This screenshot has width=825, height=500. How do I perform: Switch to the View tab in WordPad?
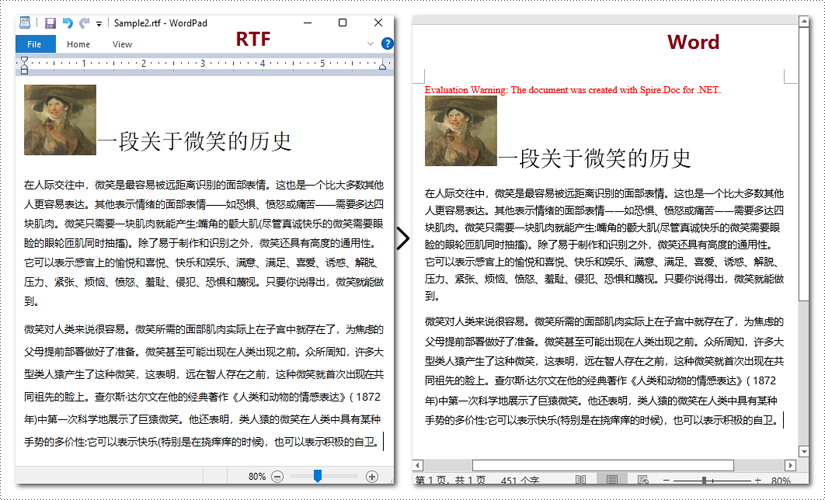click(122, 44)
